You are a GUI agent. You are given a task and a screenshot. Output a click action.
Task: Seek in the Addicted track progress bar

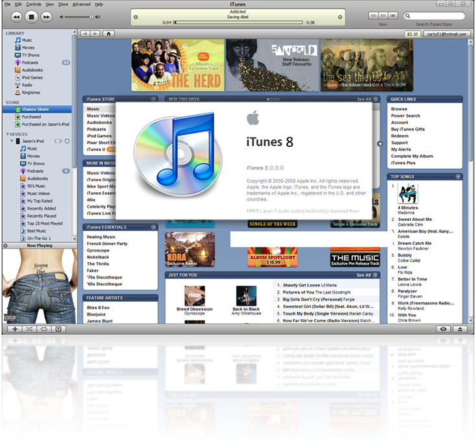[x=238, y=23]
